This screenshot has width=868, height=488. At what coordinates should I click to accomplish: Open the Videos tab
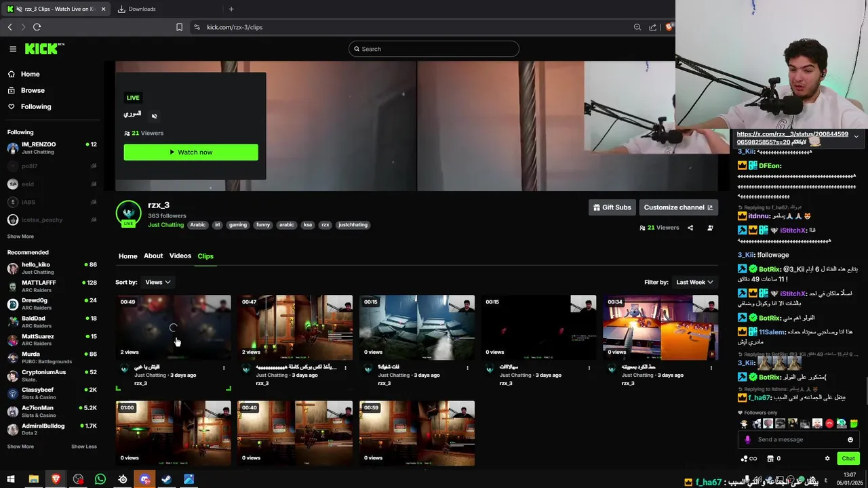tap(180, 256)
